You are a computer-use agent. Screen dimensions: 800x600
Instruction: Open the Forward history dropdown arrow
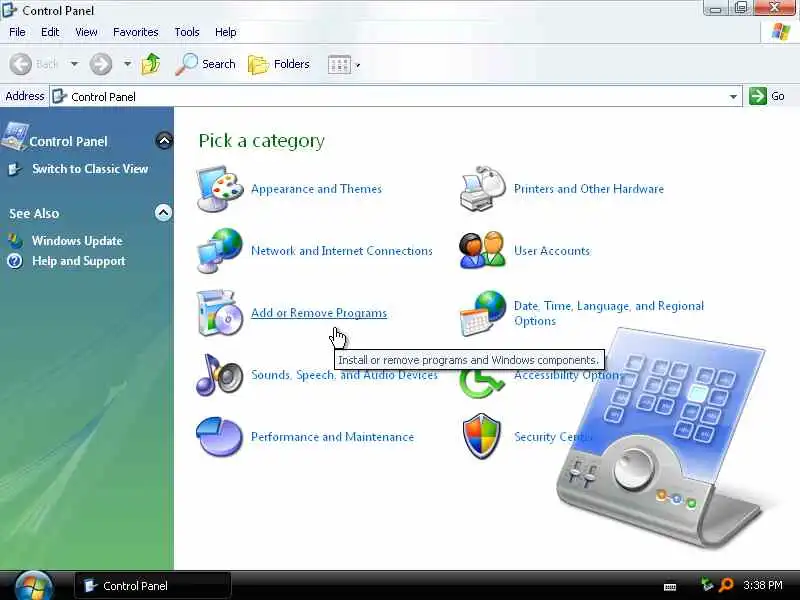pos(128,64)
